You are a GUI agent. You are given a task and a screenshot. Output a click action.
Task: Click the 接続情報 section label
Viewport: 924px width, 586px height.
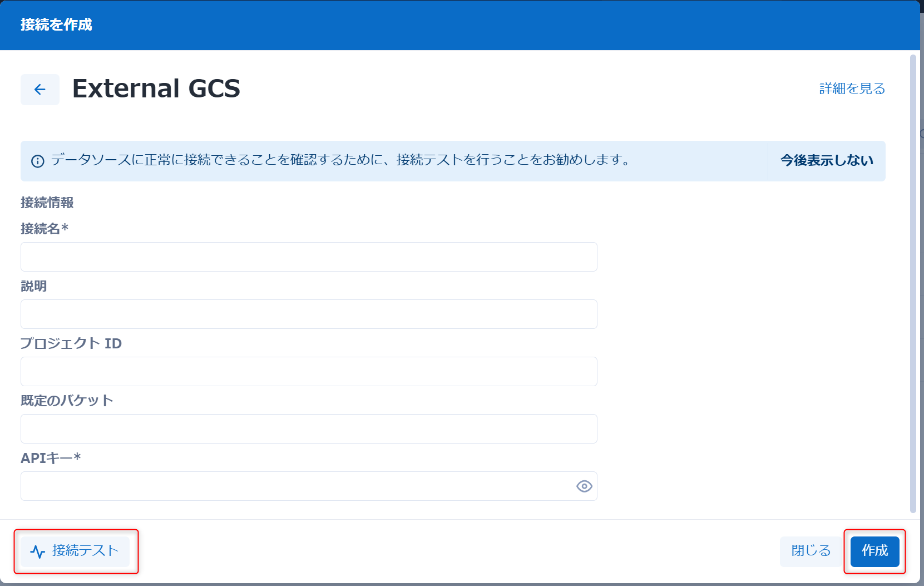(x=48, y=203)
